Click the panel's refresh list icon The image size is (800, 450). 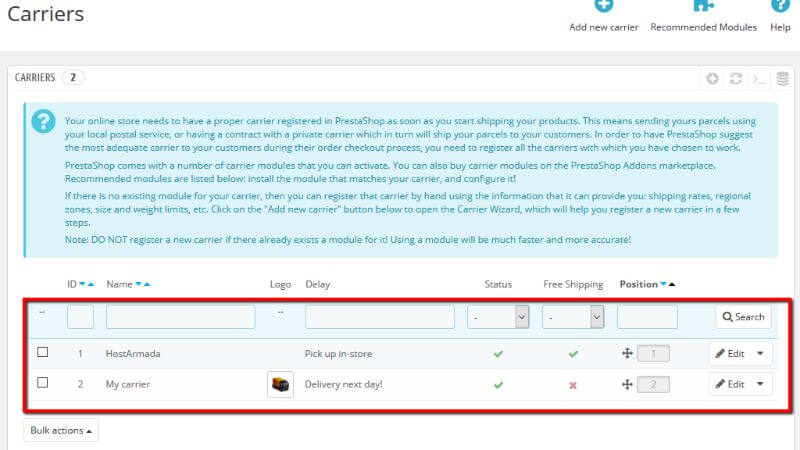(736, 78)
